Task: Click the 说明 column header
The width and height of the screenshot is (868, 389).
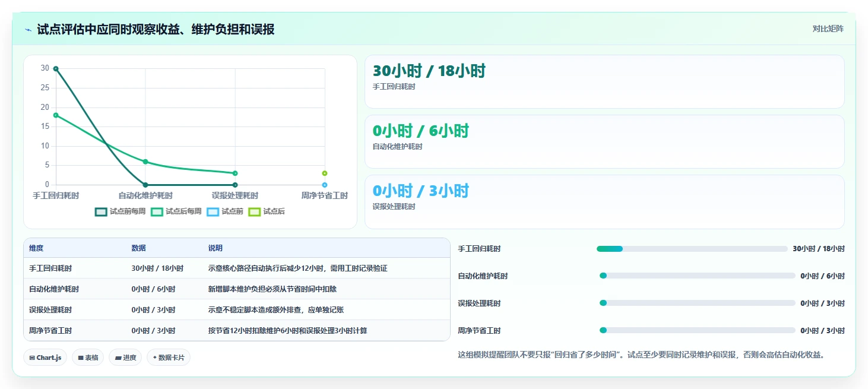Action: coord(216,248)
